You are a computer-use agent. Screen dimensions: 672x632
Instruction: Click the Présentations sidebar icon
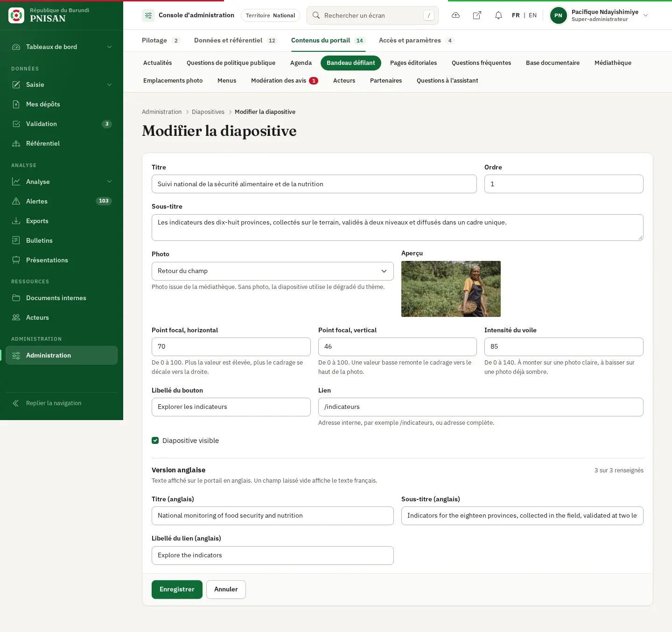16,260
